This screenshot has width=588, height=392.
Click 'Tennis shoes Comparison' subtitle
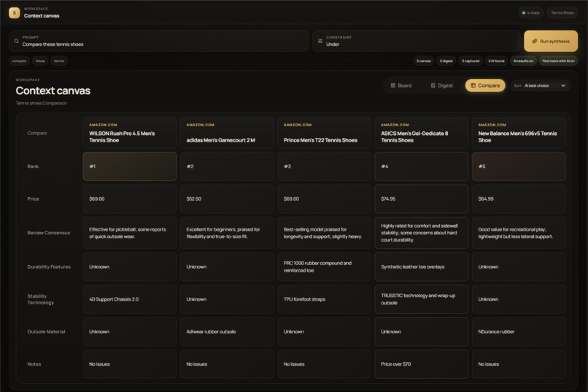click(42, 103)
